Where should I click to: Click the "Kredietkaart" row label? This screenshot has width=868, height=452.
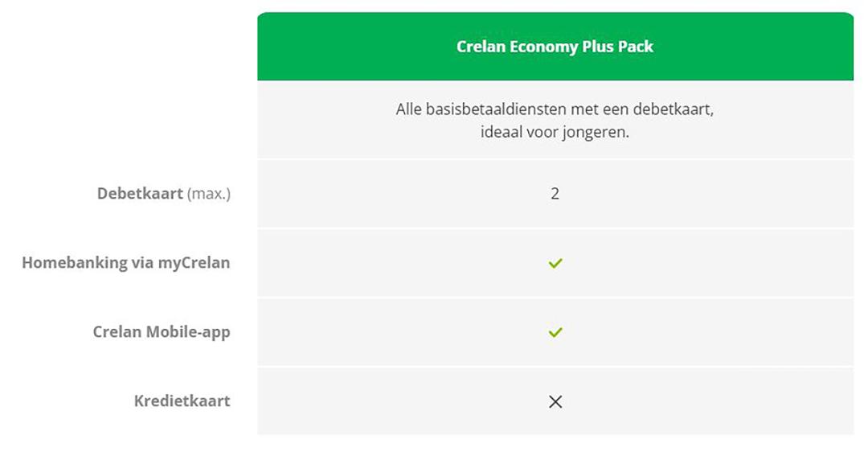pos(182,401)
